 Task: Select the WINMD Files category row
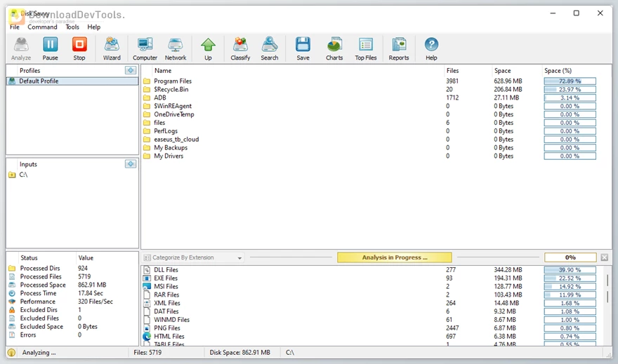(371, 320)
